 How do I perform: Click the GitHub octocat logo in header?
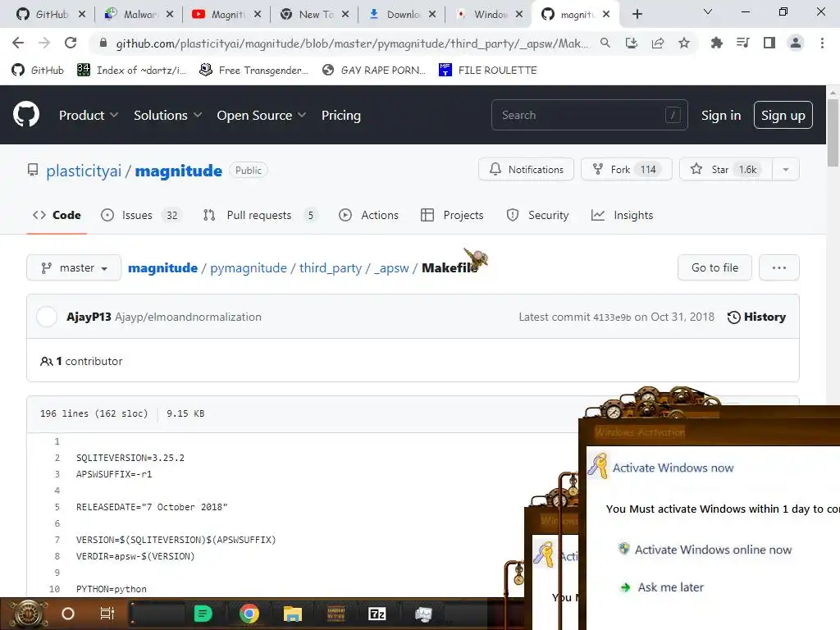pyautogui.click(x=25, y=115)
